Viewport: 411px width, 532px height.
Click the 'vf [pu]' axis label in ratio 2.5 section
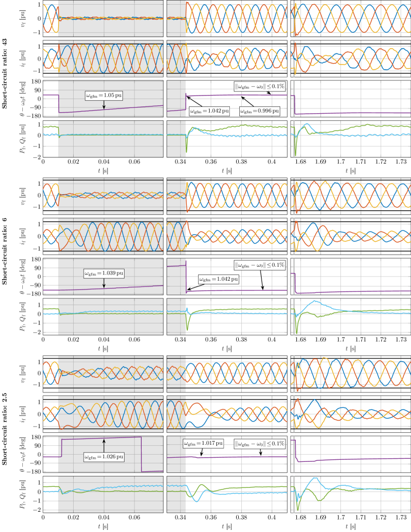[x=22, y=374]
